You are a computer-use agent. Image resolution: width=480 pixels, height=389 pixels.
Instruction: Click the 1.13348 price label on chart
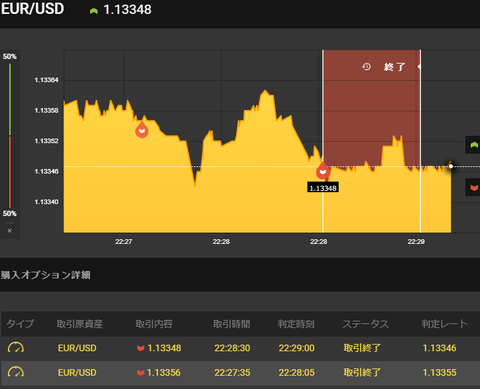323,188
